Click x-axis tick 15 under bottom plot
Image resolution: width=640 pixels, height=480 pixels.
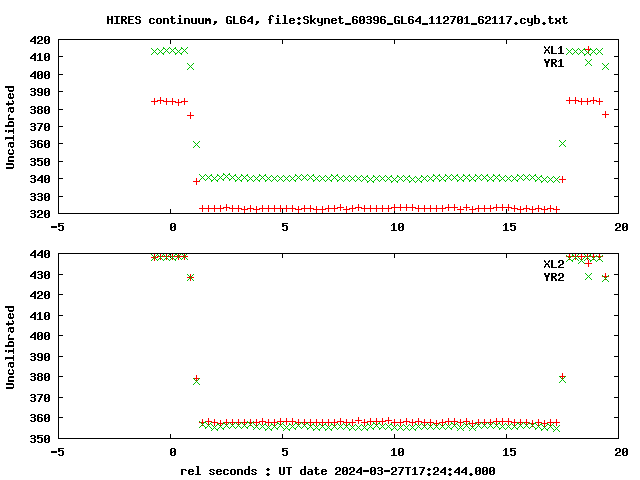coord(509,452)
